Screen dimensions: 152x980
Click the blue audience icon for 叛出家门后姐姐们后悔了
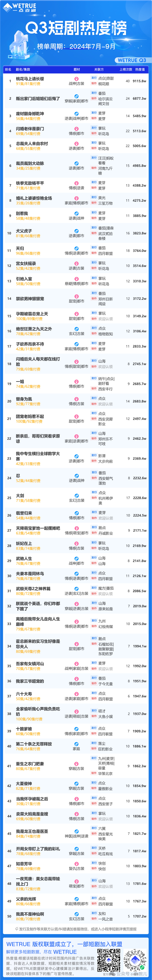[x=76, y=96]
